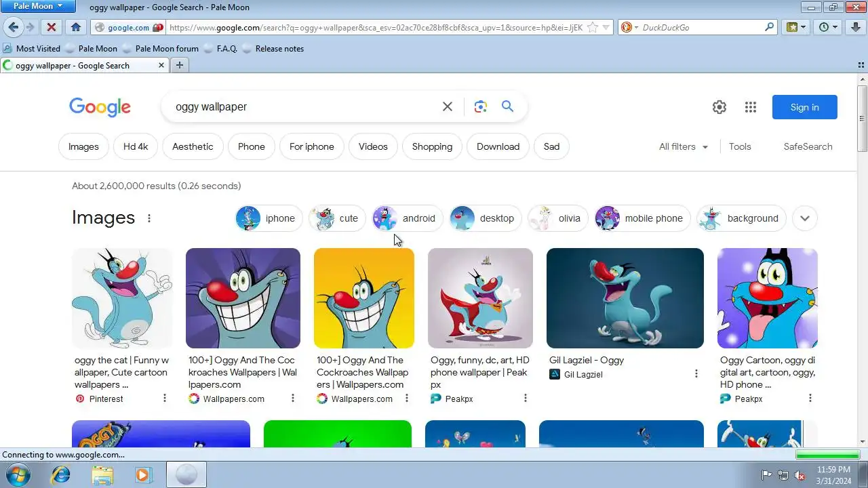Search by image using the camera lens icon
Image resolution: width=868 pixels, height=488 pixels.
pyautogui.click(x=481, y=106)
